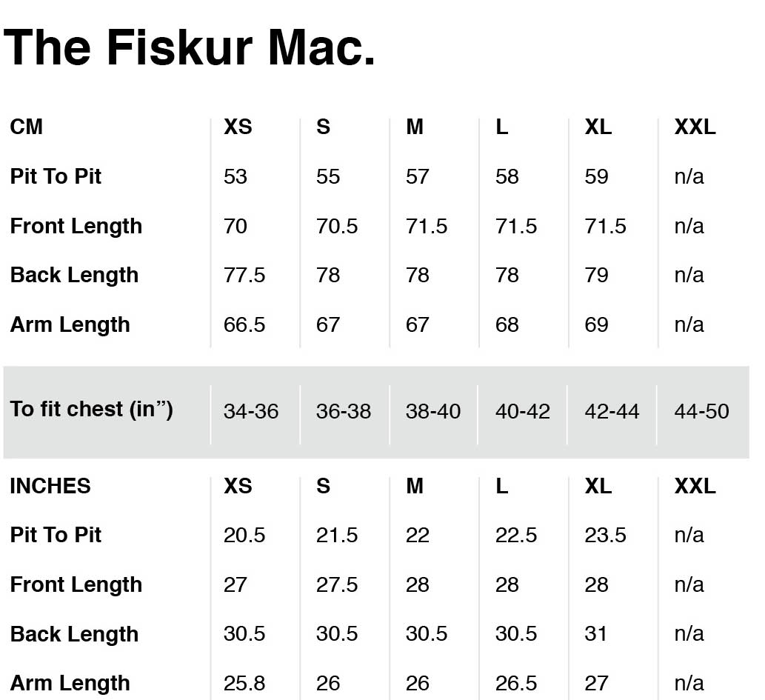Select the 70.5 Front Length value for S
765x700 pixels.
[337, 227]
